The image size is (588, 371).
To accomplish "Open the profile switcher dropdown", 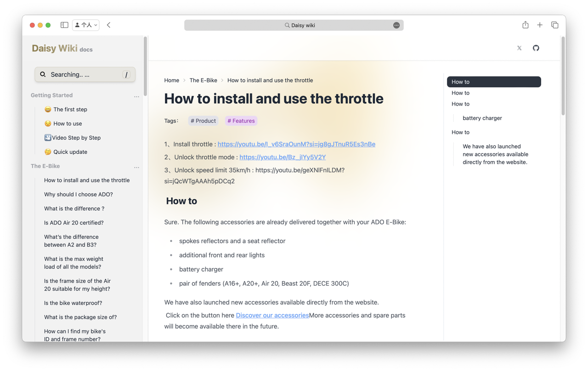I will (86, 25).
